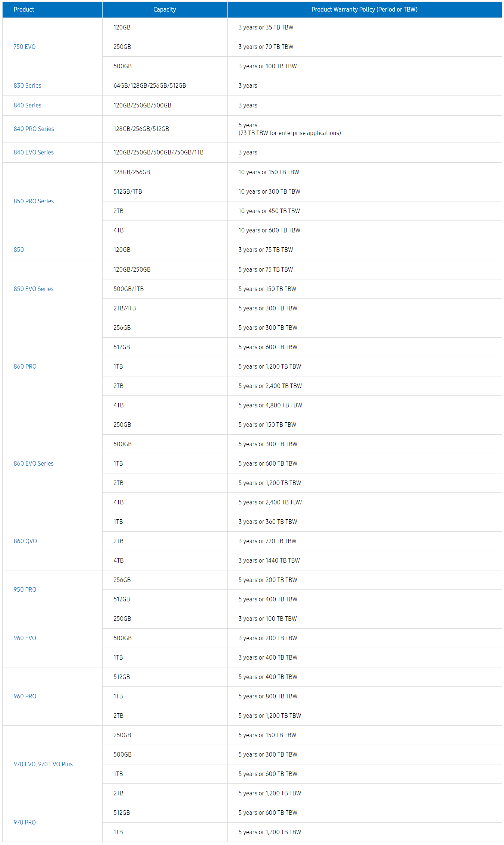The width and height of the screenshot is (504, 845).
Task: Select the 960 PRO link
Action: (x=25, y=696)
